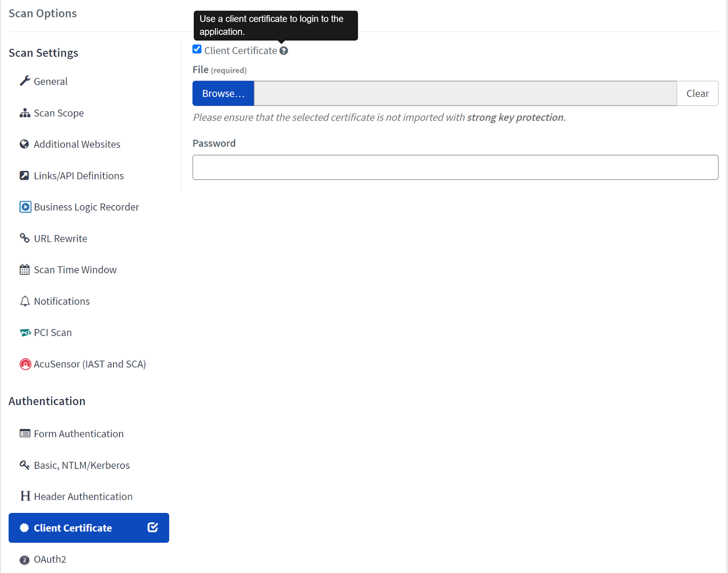Go to Basic, NTLM/Kerberos authentication
The height and width of the screenshot is (573, 728).
click(82, 465)
